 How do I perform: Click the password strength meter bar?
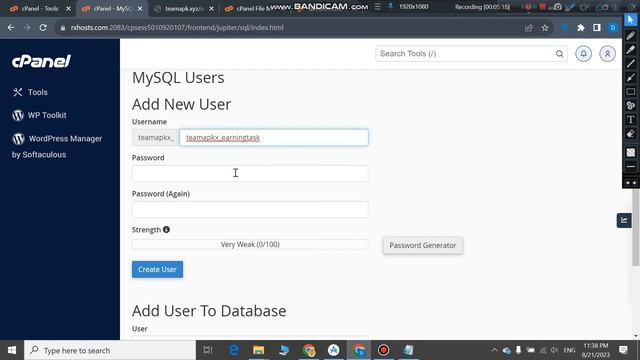tap(250, 244)
